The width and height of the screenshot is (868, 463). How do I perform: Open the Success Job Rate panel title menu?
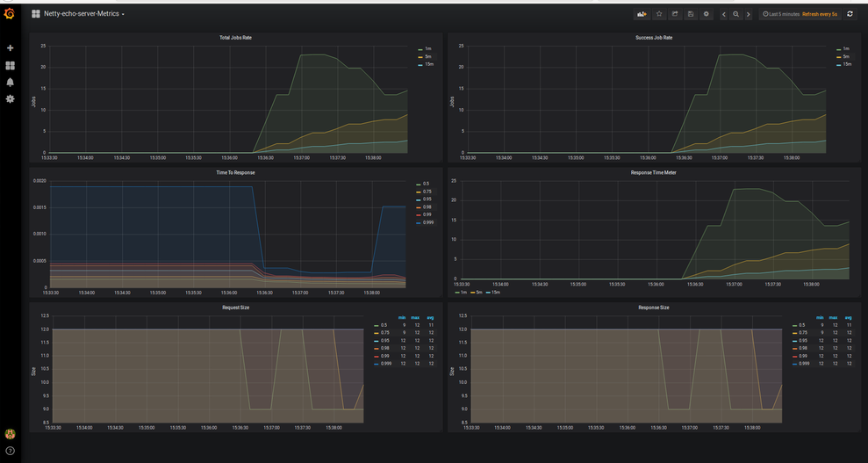654,38
